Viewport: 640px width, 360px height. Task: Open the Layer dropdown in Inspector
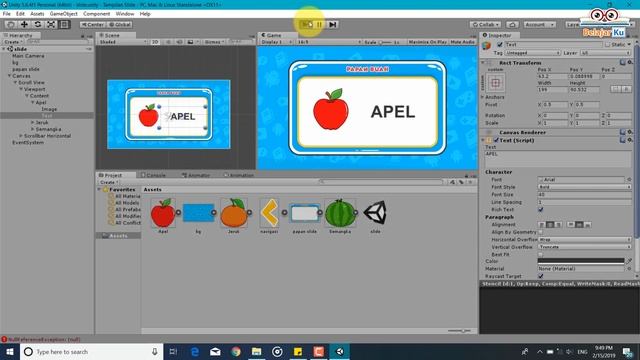click(x=605, y=53)
